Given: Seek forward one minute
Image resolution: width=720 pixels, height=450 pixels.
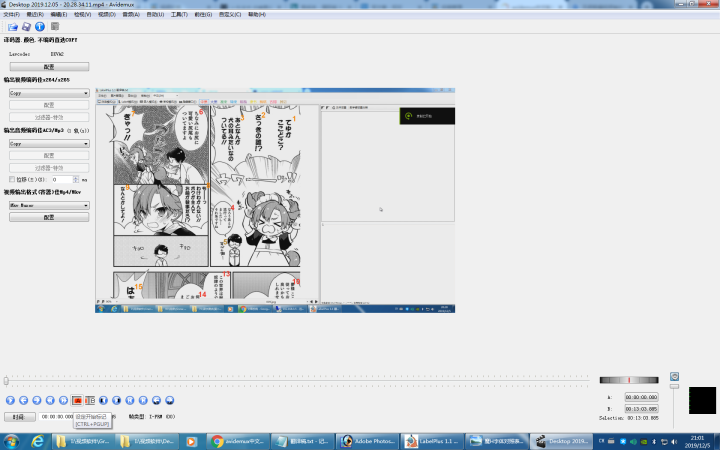Looking at the screenshot, I should point(170,400).
